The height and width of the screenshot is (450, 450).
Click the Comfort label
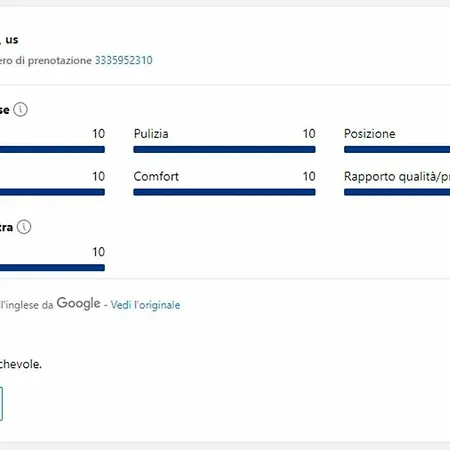point(156,176)
